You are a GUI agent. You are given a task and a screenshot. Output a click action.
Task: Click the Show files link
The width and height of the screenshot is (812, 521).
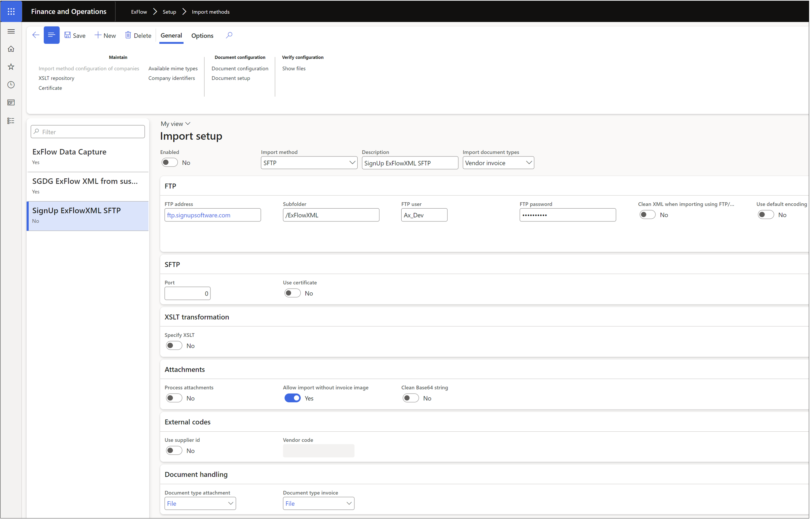point(294,68)
